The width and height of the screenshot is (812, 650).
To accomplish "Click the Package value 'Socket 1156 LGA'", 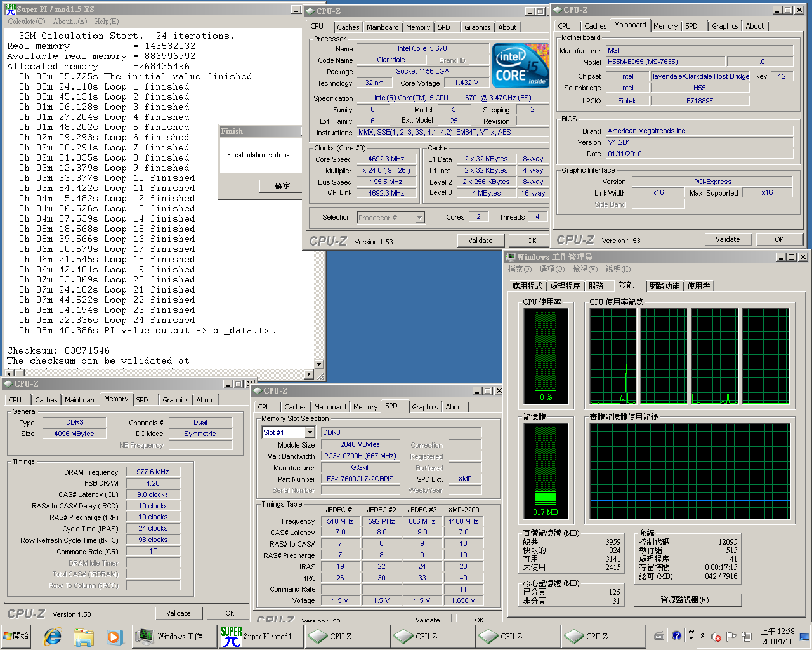I will click(x=422, y=71).
